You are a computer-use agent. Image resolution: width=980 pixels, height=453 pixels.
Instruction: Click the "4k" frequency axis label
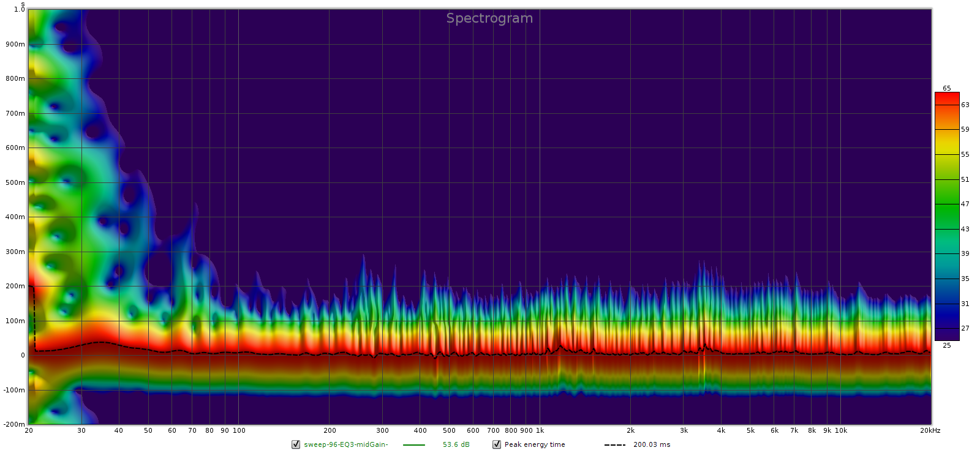point(721,430)
